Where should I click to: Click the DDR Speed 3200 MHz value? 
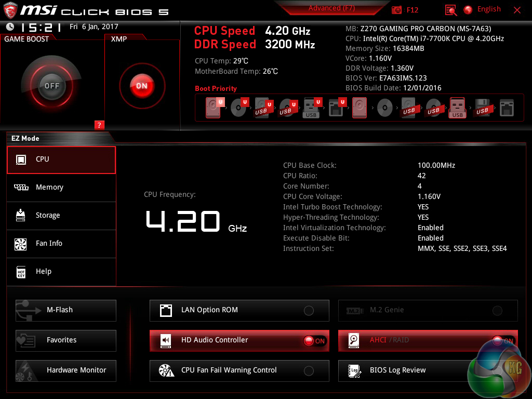pos(290,45)
